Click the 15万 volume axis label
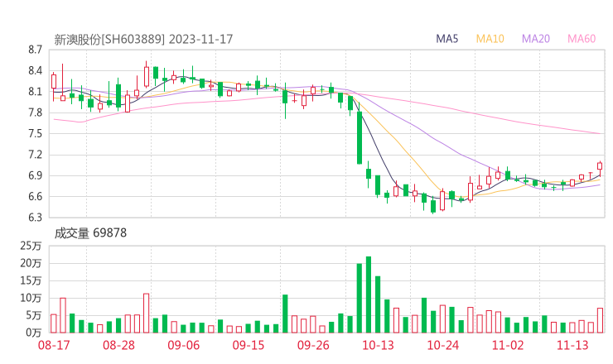 click(31, 280)
